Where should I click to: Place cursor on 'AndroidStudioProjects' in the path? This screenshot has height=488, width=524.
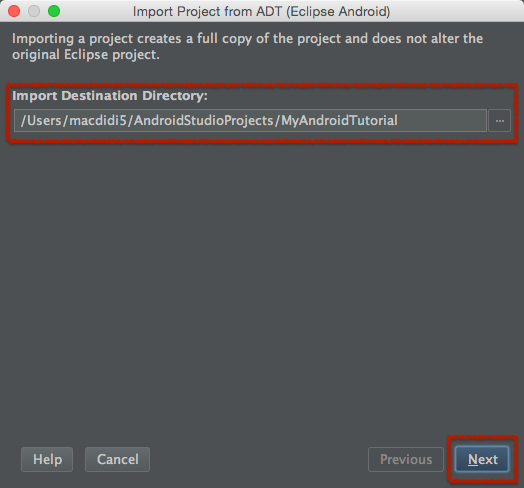tap(204, 121)
